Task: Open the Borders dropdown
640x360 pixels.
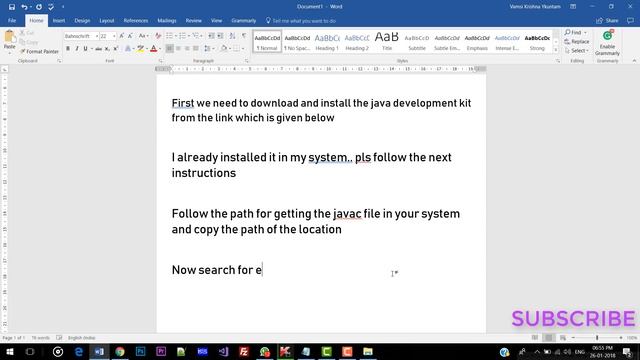Action: pyautogui.click(x=242, y=49)
